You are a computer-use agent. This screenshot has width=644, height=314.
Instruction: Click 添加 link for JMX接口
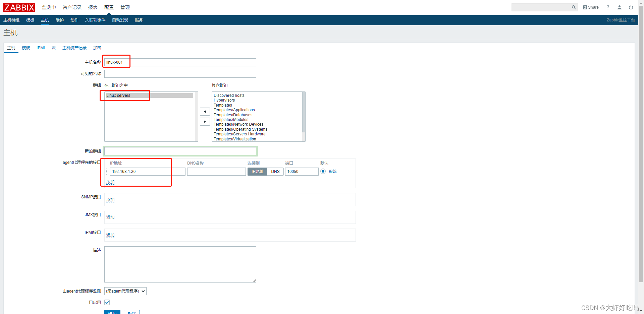(110, 217)
